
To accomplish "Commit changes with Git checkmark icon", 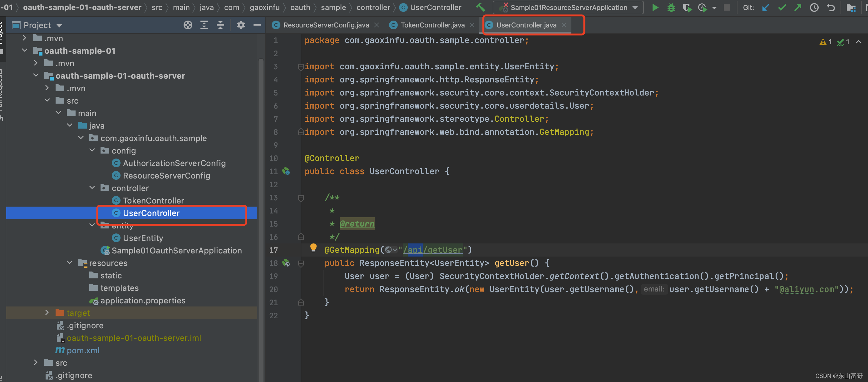I will click(782, 7).
